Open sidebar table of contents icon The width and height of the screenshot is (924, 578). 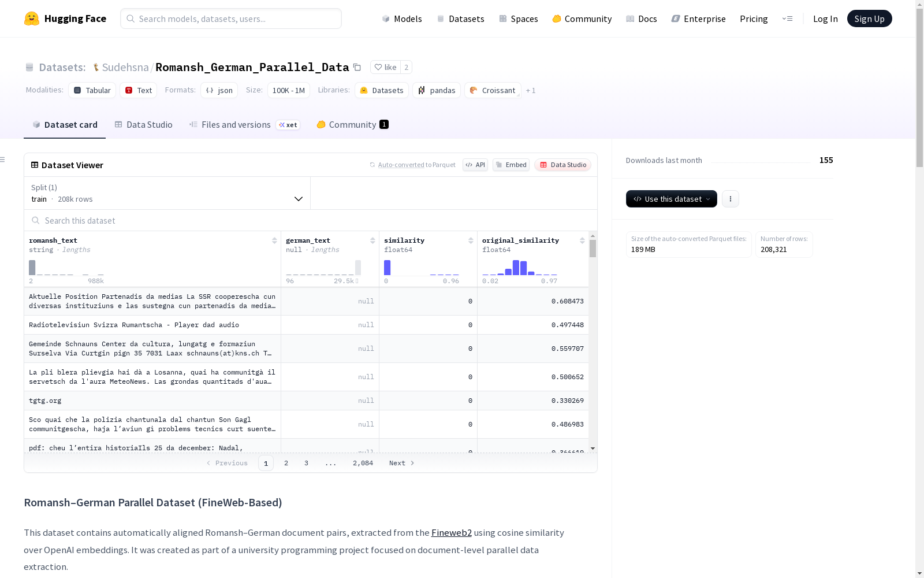click(3, 160)
